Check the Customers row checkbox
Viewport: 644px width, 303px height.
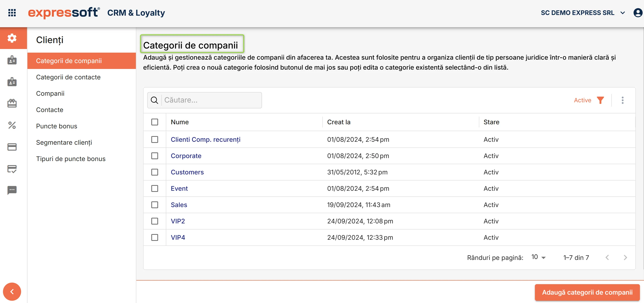click(x=155, y=172)
